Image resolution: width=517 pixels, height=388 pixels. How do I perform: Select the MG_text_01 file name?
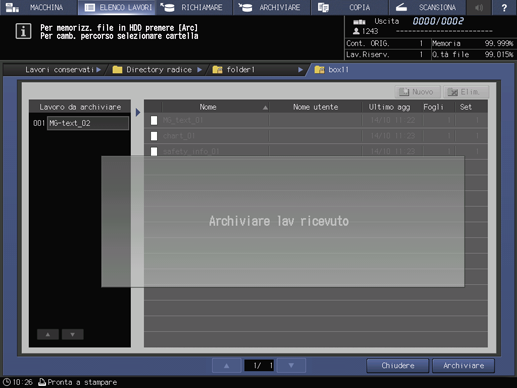click(x=183, y=120)
